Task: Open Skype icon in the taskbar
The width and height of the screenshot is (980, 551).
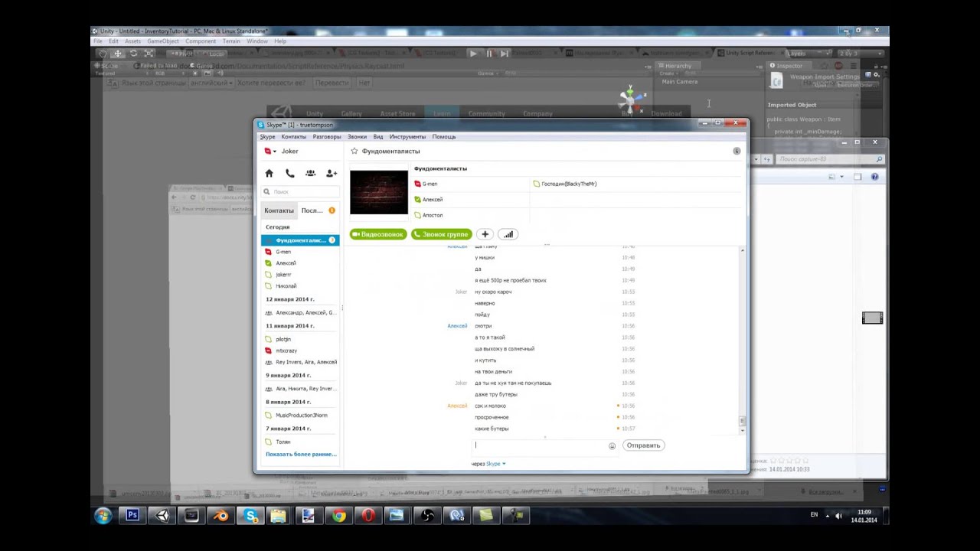Action: pos(250,516)
